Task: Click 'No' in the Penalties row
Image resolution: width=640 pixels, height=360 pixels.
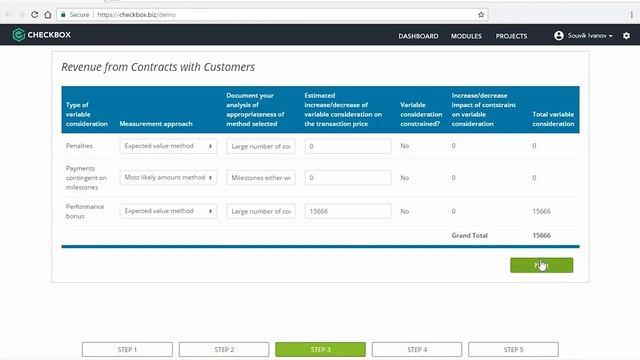Action: click(x=404, y=146)
